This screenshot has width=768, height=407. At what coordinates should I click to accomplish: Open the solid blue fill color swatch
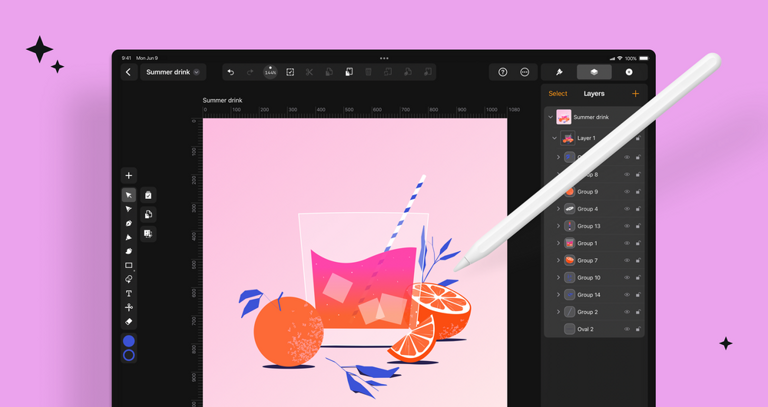click(x=129, y=341)
